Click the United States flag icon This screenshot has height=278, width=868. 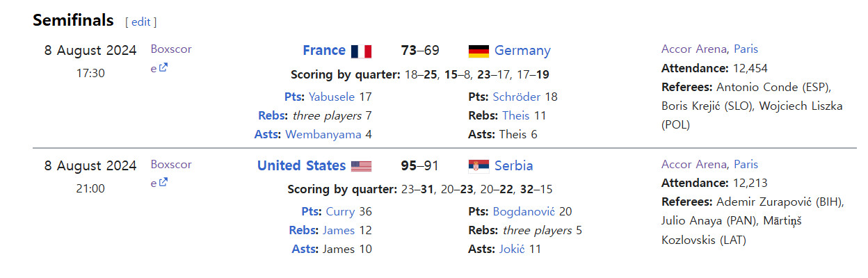click(361, 166)
